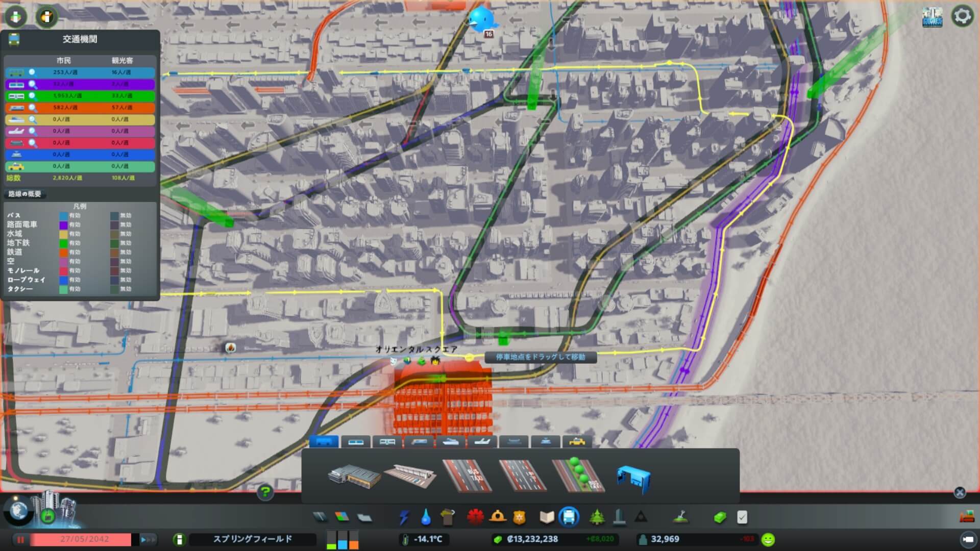Pause the game simulation
Image resolution: width=980 pixels, height=551 pixels.
pos(21,539)
